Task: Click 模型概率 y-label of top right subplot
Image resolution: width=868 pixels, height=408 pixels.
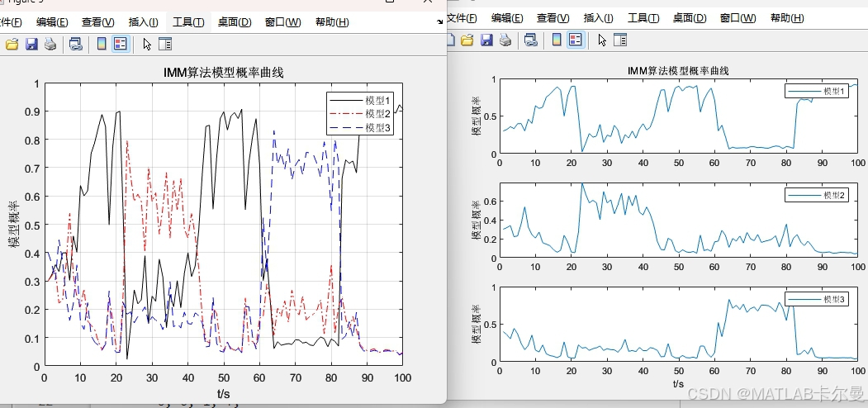Action: (476, 116)
